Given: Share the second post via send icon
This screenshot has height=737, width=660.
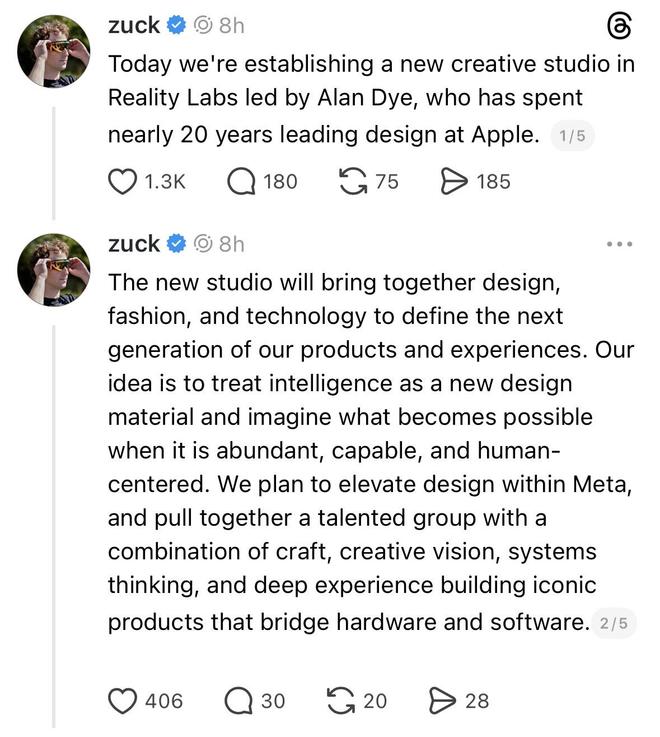Looking at the screenshot, I should pyautogui.click(x=443, y=701).
